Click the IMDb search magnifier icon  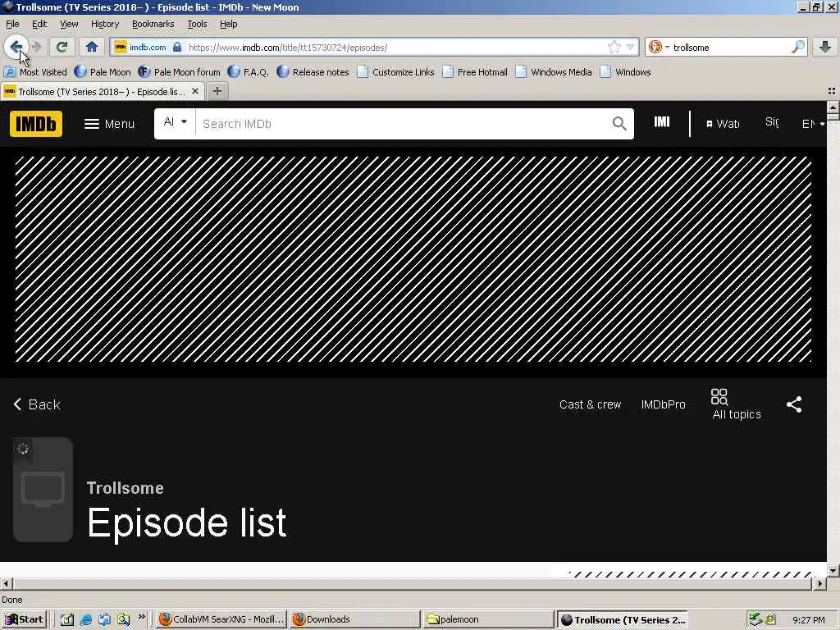(x=619, y=124)
